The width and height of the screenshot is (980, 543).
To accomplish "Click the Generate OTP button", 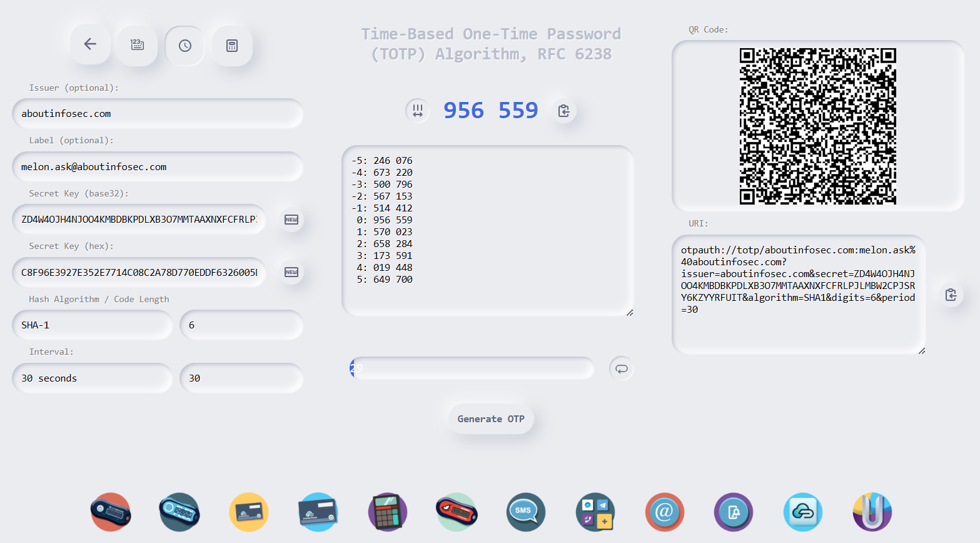I will (x=491, y=419).
